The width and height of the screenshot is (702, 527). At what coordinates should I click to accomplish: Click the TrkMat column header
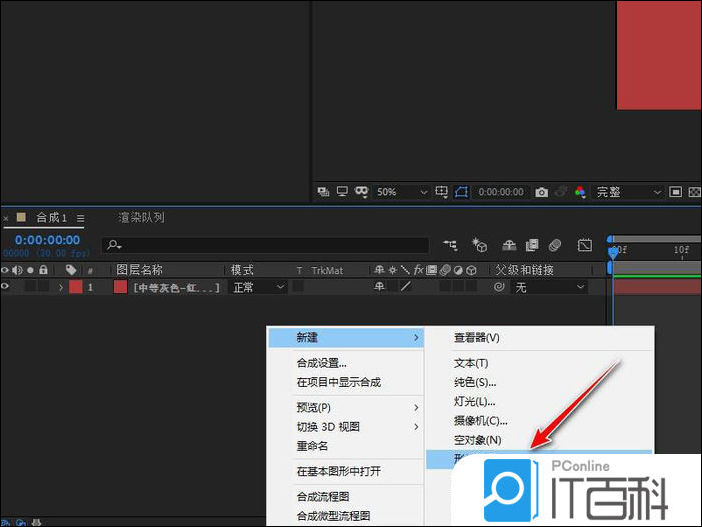(327, 270)
